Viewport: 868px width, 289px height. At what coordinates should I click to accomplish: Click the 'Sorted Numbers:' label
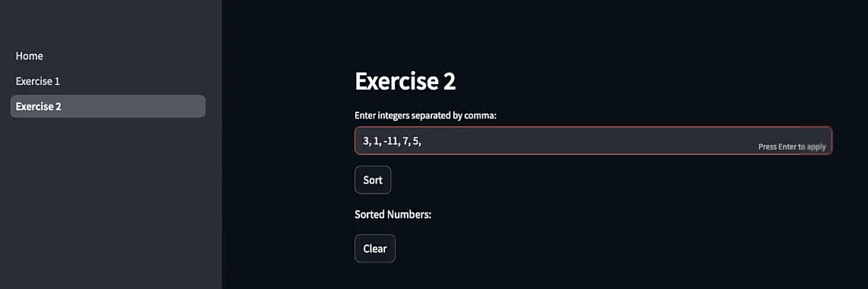[x=393, y=214]
